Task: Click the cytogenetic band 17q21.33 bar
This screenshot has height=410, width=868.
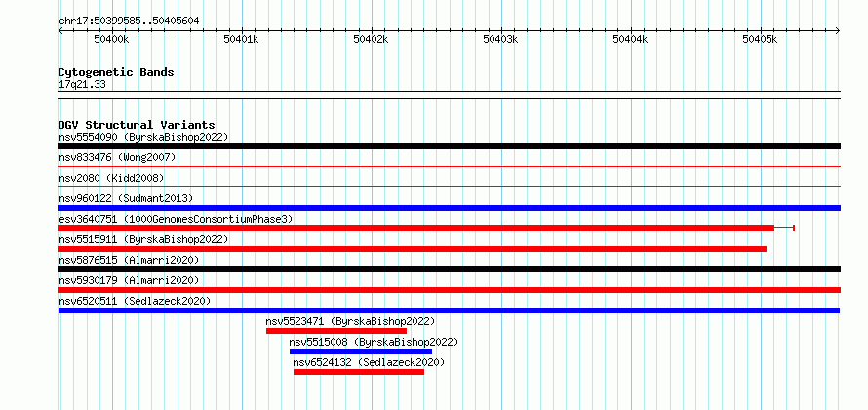Action: point(449,95)
